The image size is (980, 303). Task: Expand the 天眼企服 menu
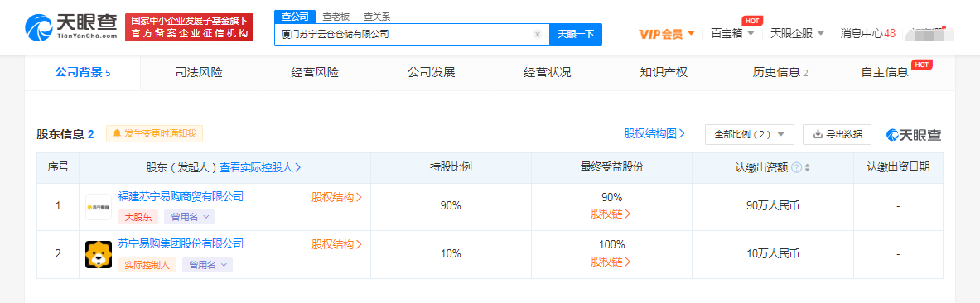(x=798, y=33)
